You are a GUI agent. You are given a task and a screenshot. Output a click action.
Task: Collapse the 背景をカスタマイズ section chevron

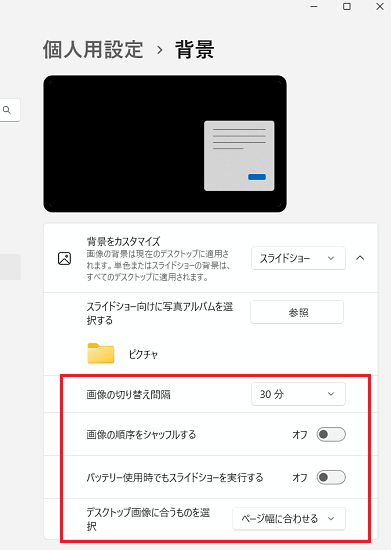click(360, 258)
